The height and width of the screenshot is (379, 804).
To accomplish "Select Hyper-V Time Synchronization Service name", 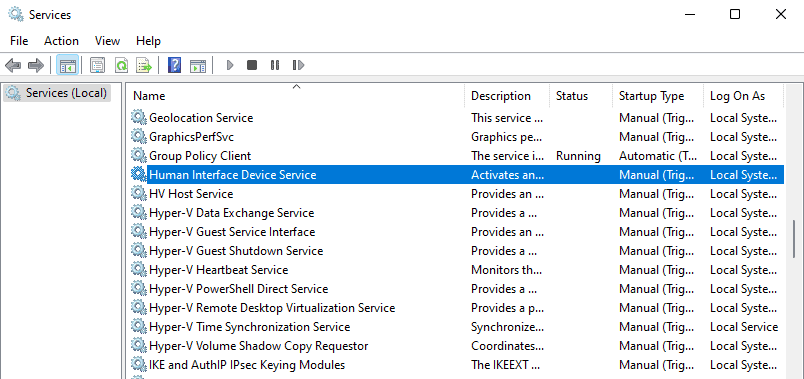I will pyautogui.click(x=250, y=327).
